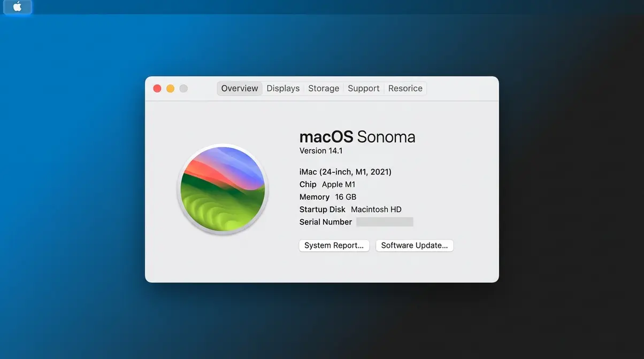Click the 'Macintosh HD' startup disk value
This screenshot has width=644, height=359.
pyautogui.click(x=376, y=209)
